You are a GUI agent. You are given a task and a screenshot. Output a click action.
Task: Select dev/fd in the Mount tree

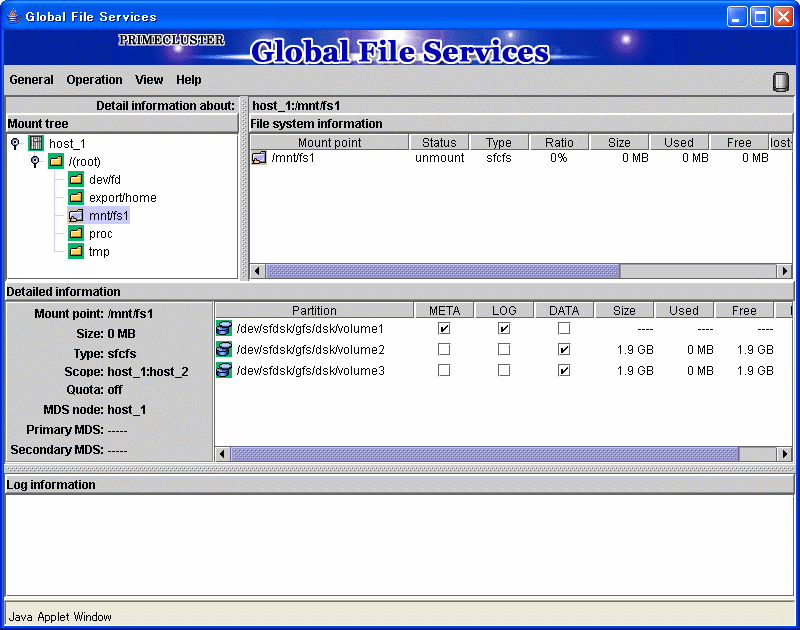coord(105,180)
